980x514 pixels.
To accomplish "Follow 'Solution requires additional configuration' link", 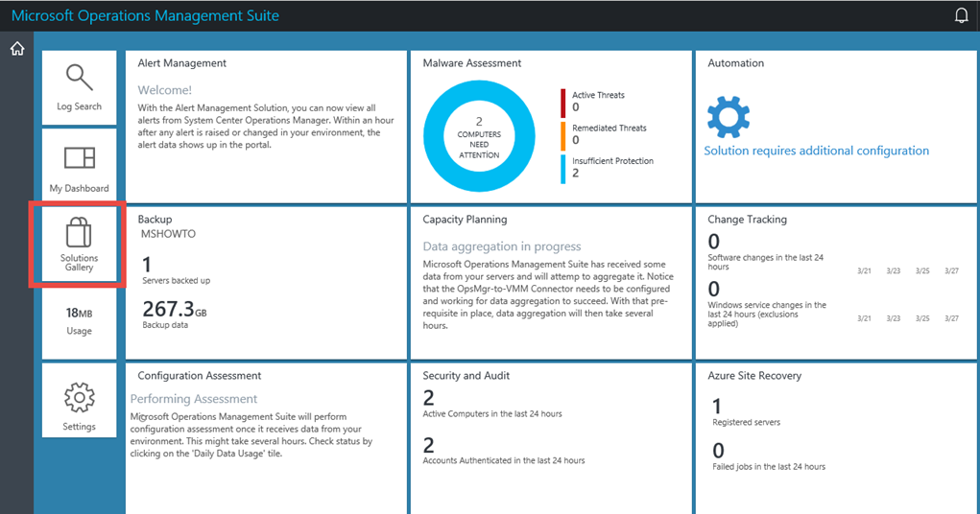I will coord(816,151).
